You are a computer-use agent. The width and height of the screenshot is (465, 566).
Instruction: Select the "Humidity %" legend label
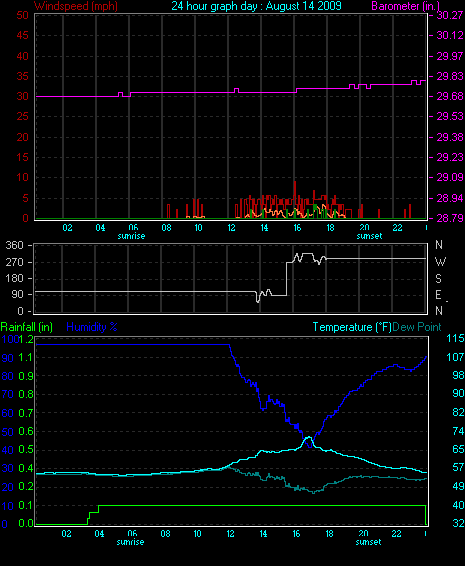pyautogui.click(x=92, y=327)
